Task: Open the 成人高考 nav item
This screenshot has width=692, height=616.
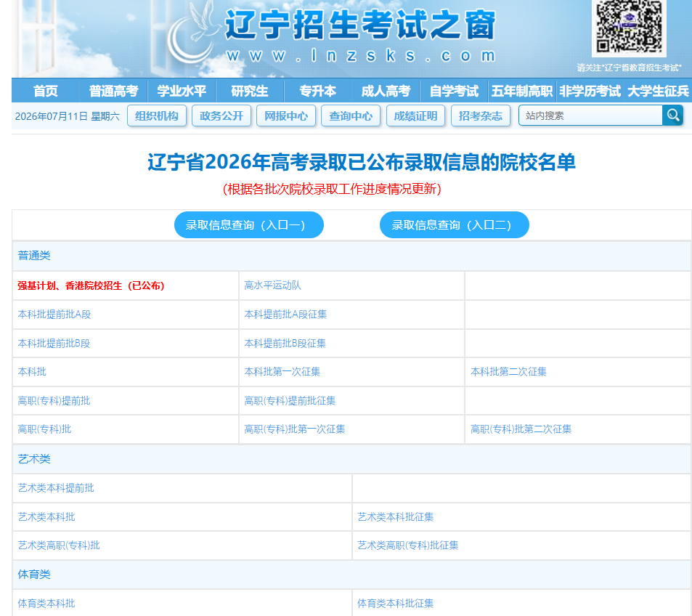Action: pyautogui.click(x=386, y=91)
